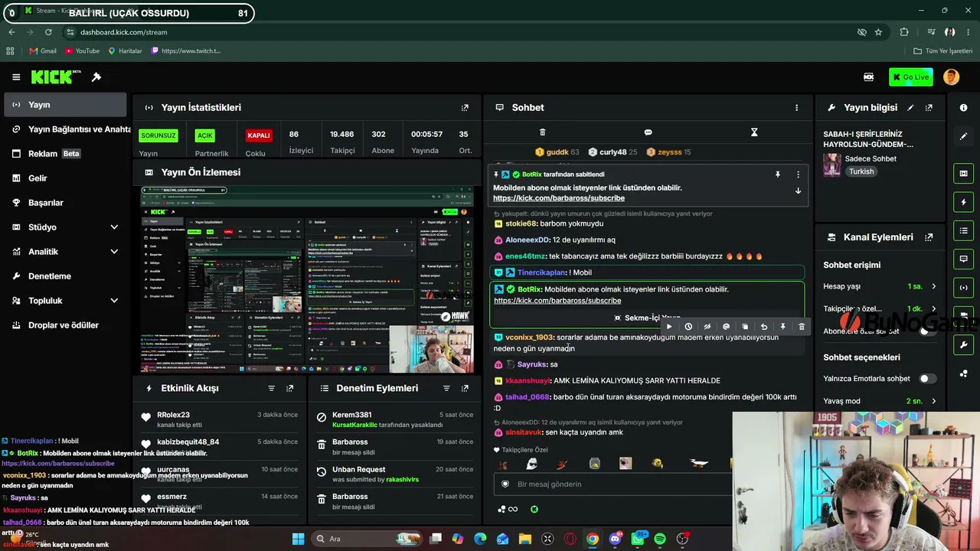The height and width of the screenshot is (551, 980).
Task: Open the hamburger menu beside the Kick logo
Action: 16,77
